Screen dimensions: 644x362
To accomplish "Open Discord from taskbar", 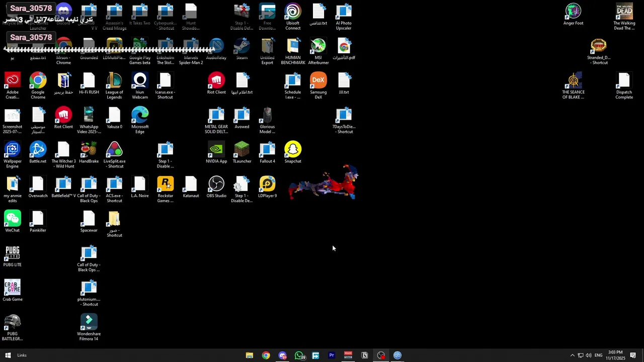I will coord(282,355).
